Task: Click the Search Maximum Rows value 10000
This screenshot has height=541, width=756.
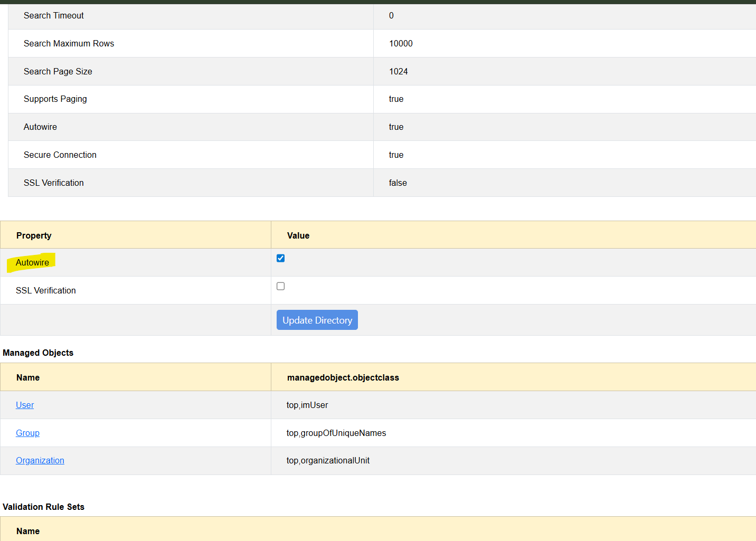Action: point(401,43)
